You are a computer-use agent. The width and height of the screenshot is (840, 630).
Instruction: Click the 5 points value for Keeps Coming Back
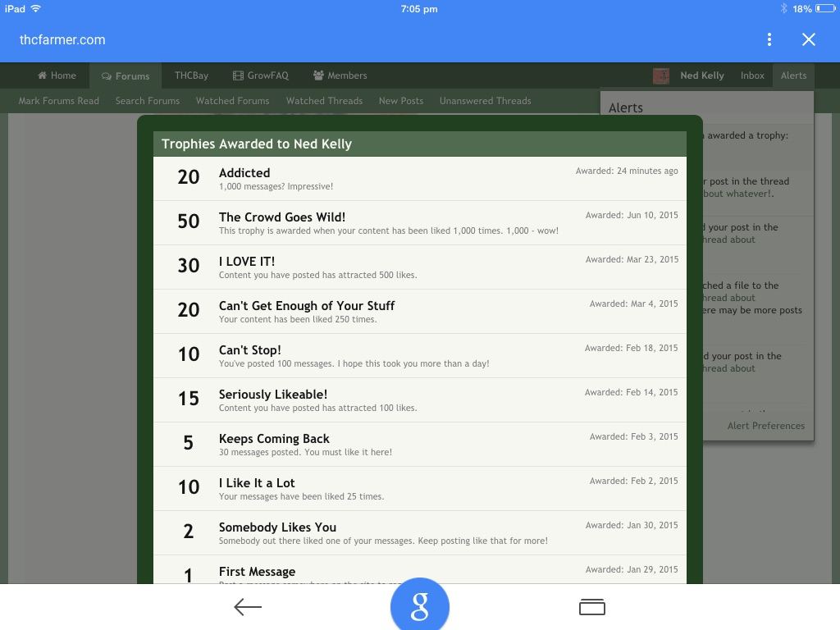tap(188, 443)
